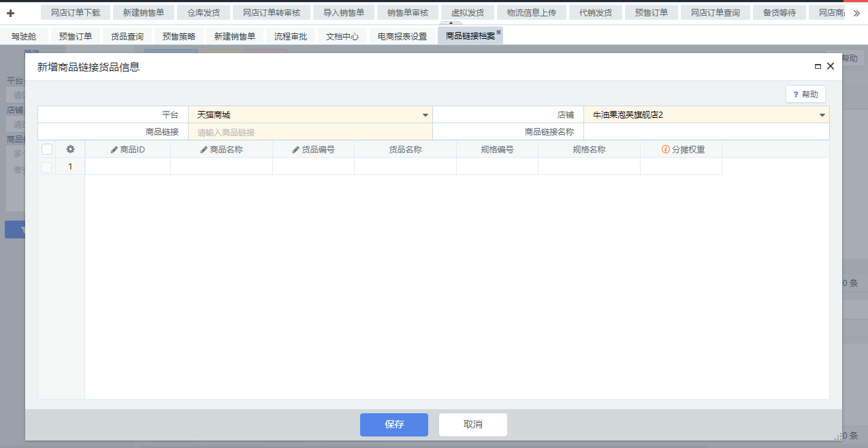Click the 货品编号 column edit icon
The width and height of the screenshot is (868, 448).
[x=295, y=150]
